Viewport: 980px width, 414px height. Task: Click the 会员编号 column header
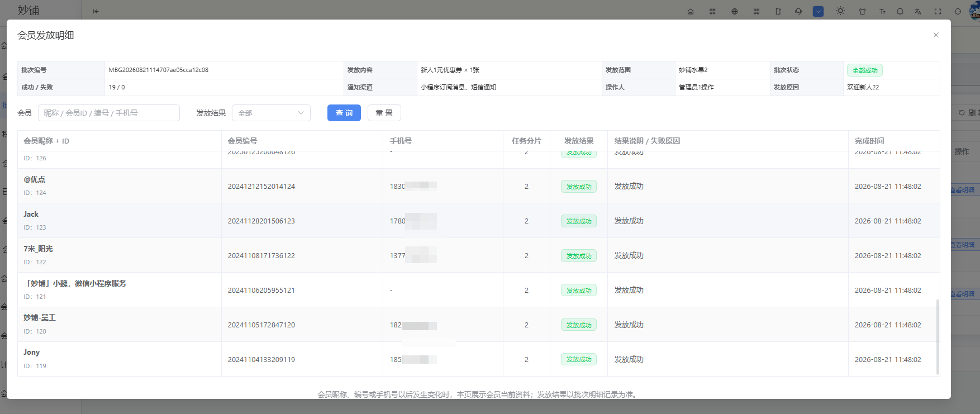(x=242, y=141)
